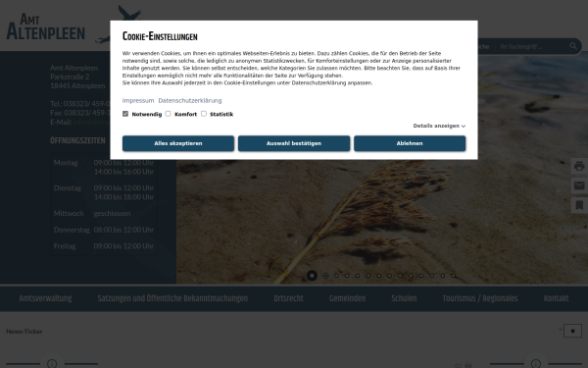Open the Amtsverwaltung menu item
588x368 pixels.
point(45,298)
